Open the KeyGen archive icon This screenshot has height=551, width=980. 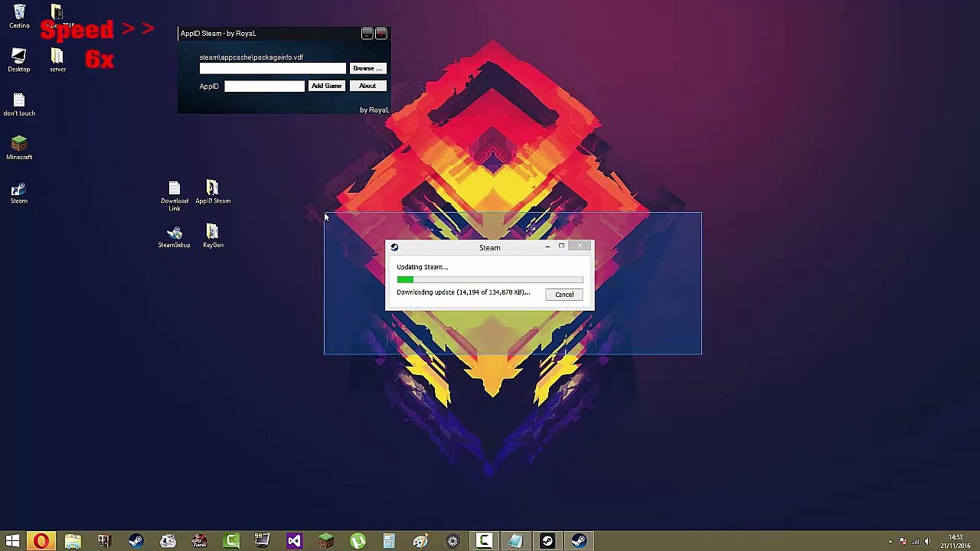click(213, 236)
